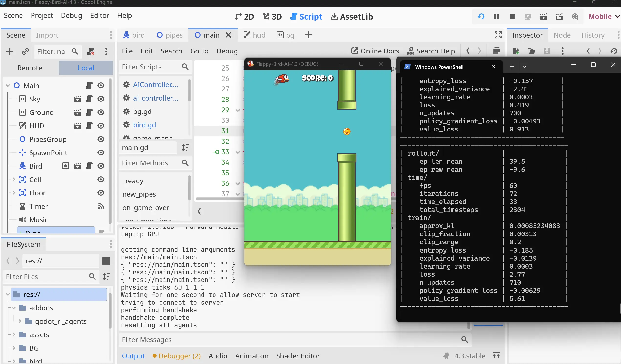Viewport: 621px width, 364px height.
Task: Open Online Docs
Action: tap(375, 51)
